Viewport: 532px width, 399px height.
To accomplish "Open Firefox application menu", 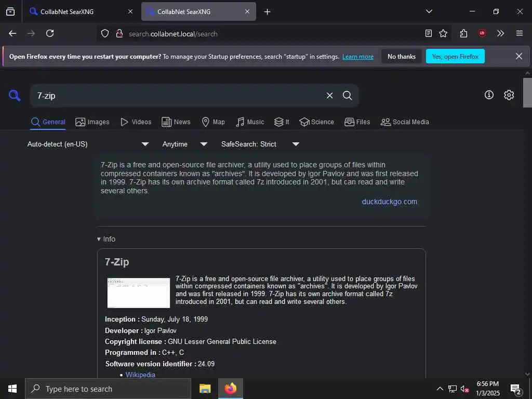I will click(x=520, y=33).
